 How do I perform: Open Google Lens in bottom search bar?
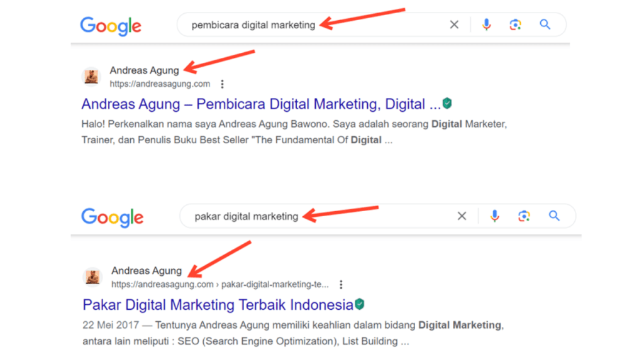[x=525, y=216]
